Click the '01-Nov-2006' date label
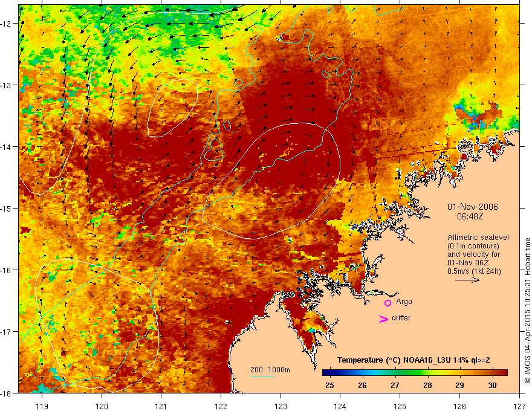This screenshot has height=411, width=532. tap(473, 207)
